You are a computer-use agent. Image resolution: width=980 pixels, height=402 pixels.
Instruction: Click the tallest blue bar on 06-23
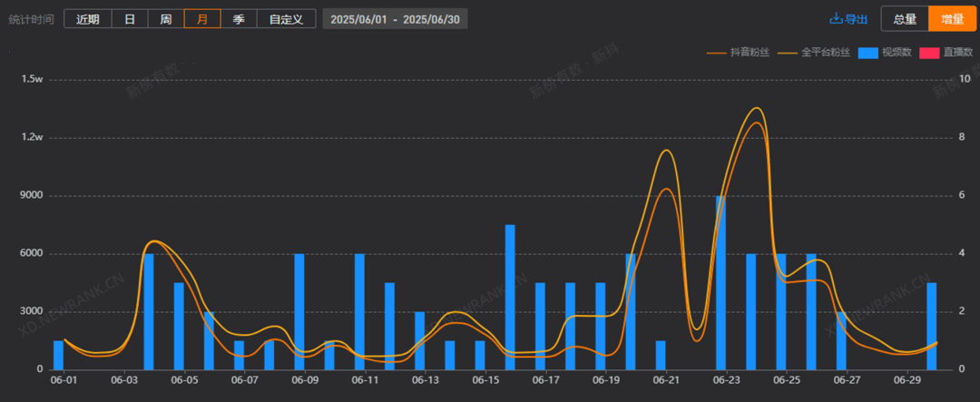pos(720,282)
